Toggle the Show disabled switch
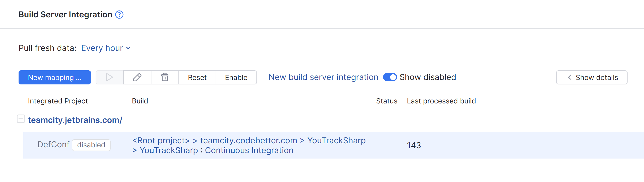 click(390, 77)
